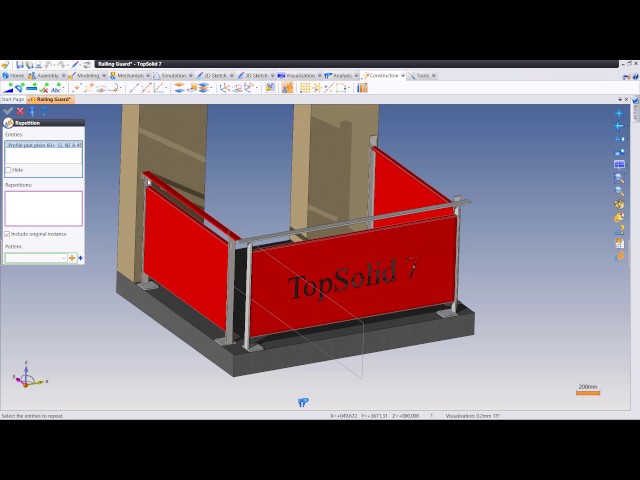The width and height of the screenshot is (640, 480).
Task: Open the Pattern dropdown list
Action: (x=63, y=258)
